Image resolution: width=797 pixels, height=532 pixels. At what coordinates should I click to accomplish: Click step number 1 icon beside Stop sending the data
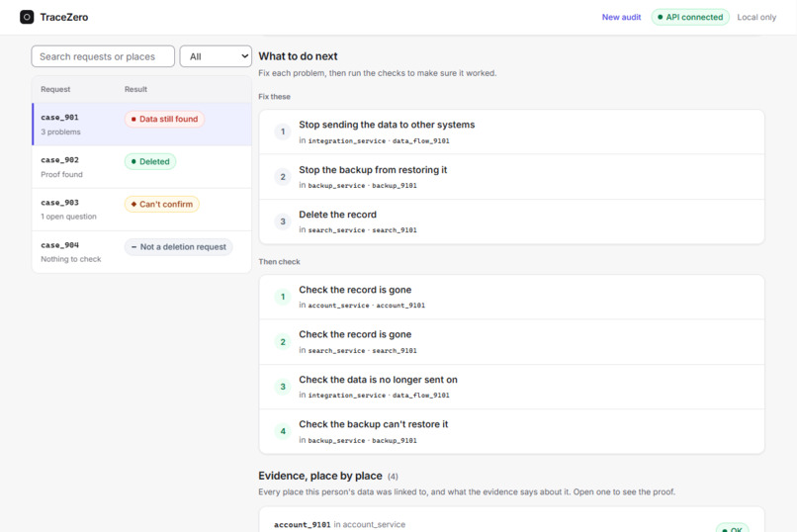click(x=283, y=132)
